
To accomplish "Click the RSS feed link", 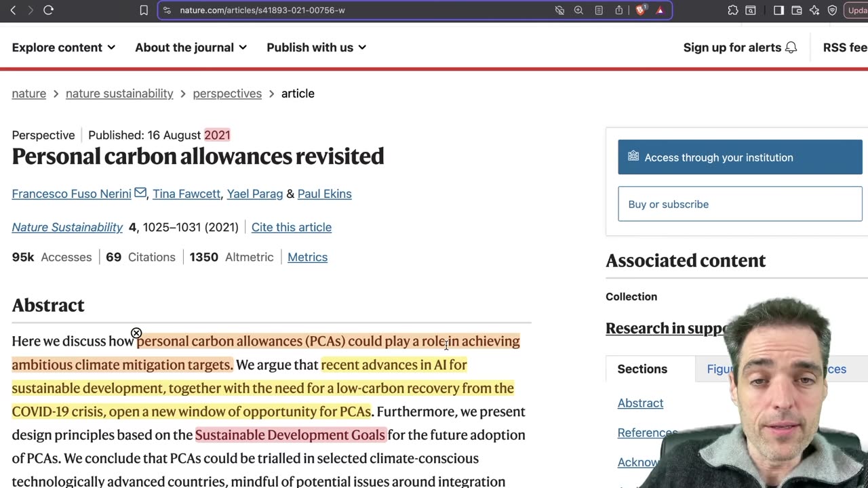I will tap(845, 47).
